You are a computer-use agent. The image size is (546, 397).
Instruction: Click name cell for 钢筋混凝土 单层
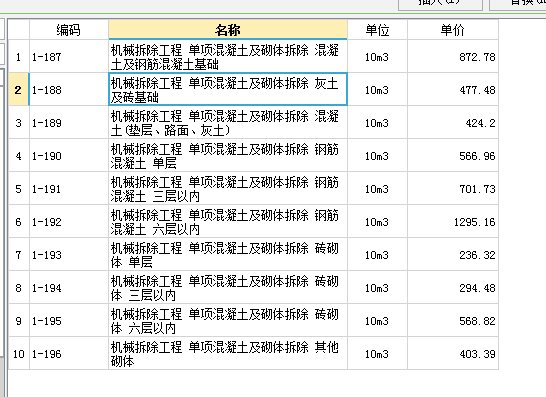click(x=228, y=156)
